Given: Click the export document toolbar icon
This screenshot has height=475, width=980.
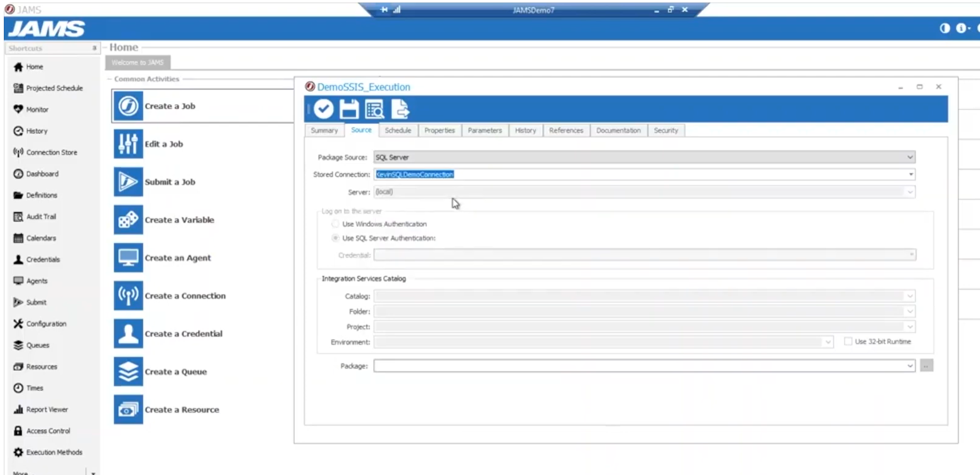Looking at the screenshot, I should click(x=400, y=109).
